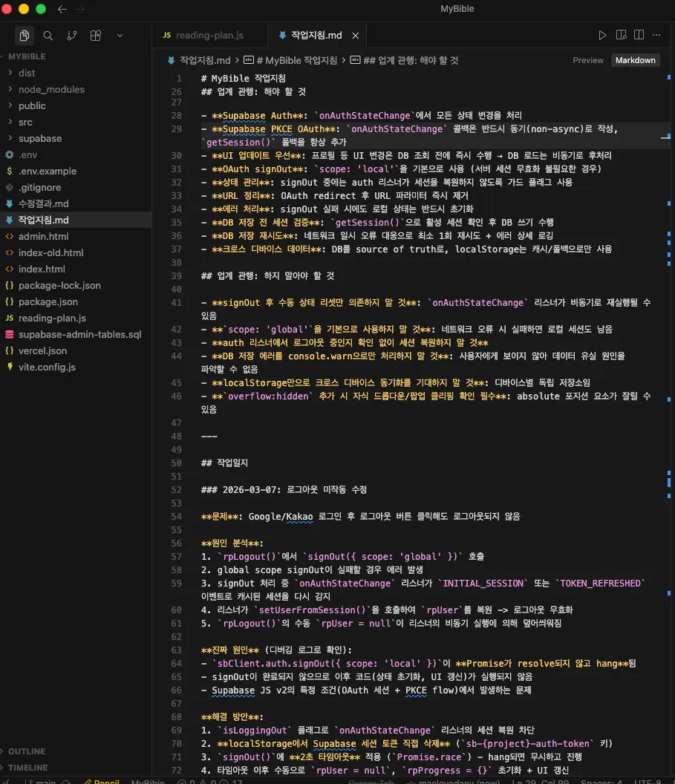Screen dimensions: 675x784
Task: Open the Source Control branch icon
Action: pos(72,36)
